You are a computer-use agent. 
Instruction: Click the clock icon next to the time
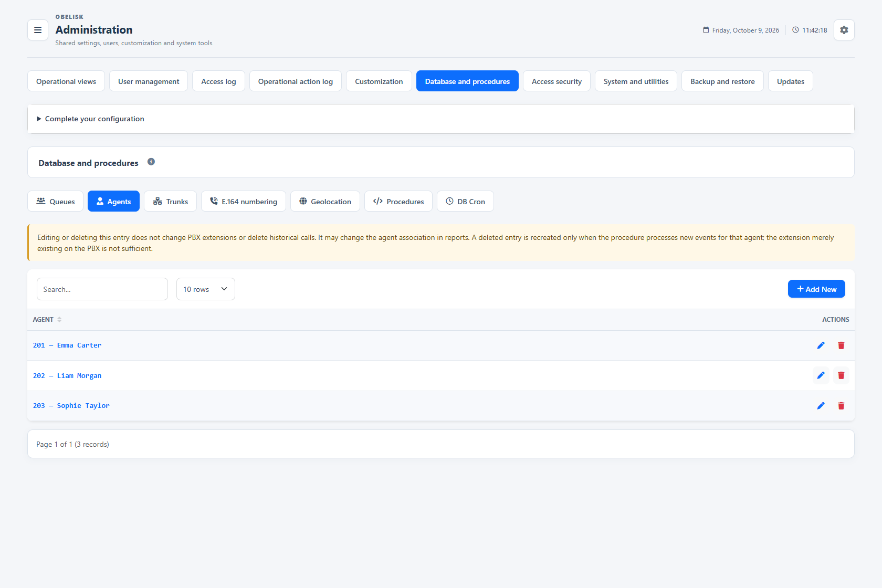point(795,30)
